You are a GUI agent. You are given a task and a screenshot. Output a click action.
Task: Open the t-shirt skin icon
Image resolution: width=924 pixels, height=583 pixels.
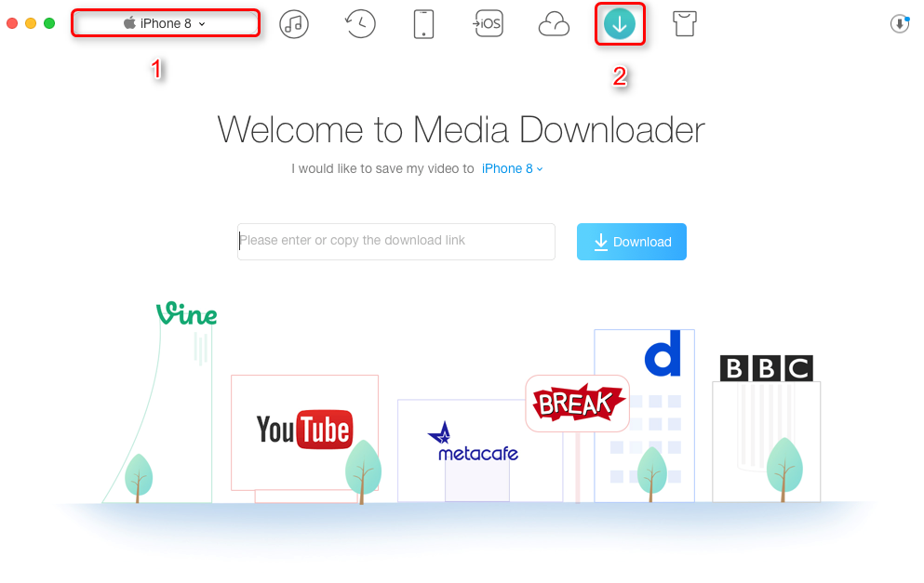685,23
